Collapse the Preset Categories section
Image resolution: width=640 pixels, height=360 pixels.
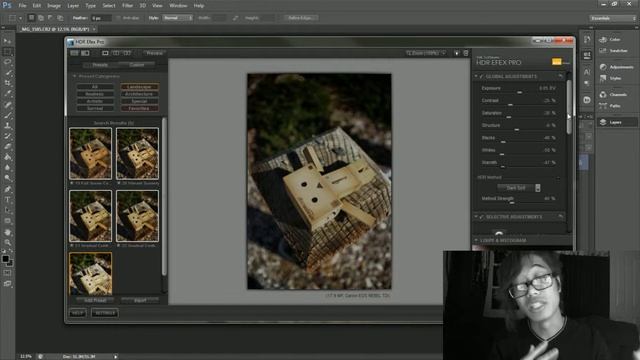point(74,76)
